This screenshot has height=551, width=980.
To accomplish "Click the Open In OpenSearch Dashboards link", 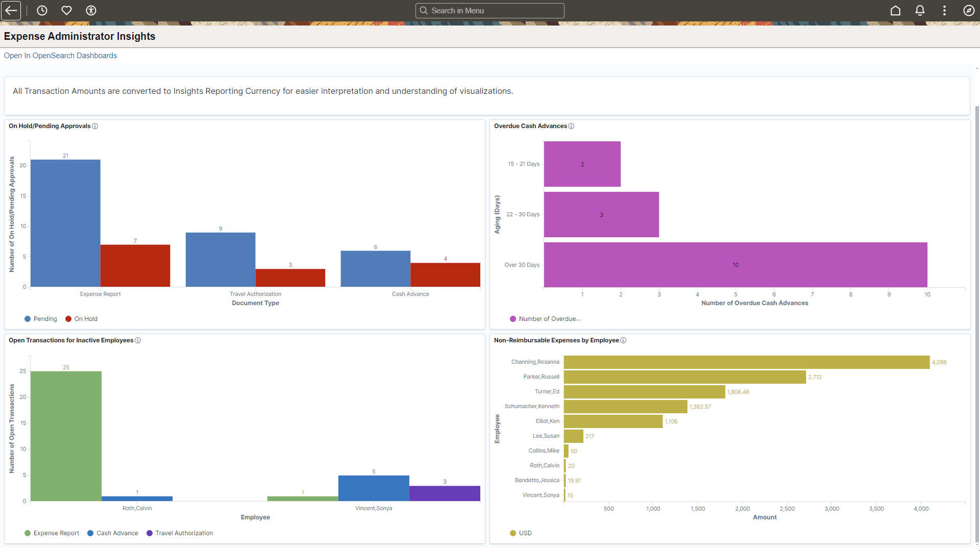I will pos(60,55).
